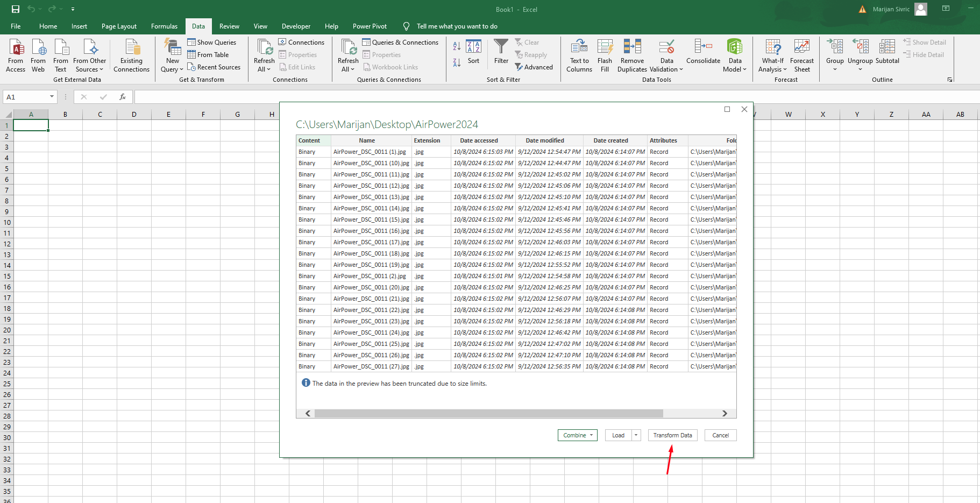Switch to the Formulas ribbon tab
This screenshot has height=503, width=980.
(x=164, y=26)
